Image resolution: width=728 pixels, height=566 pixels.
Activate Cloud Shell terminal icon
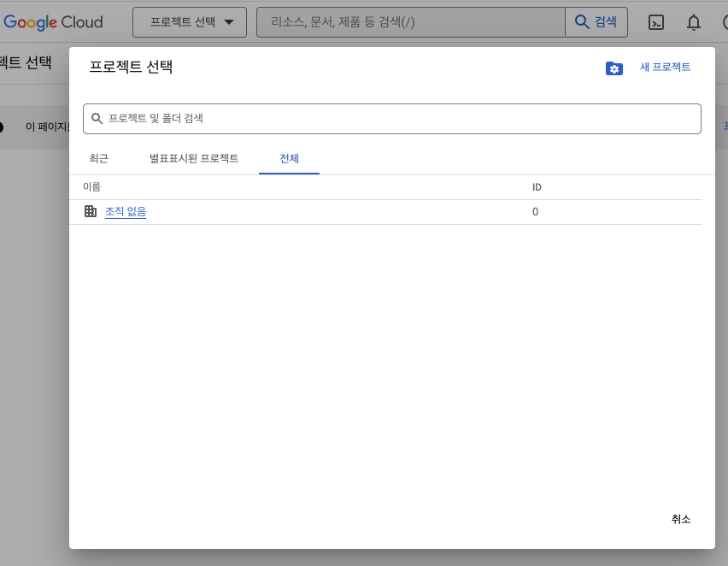tap(655, 22)
